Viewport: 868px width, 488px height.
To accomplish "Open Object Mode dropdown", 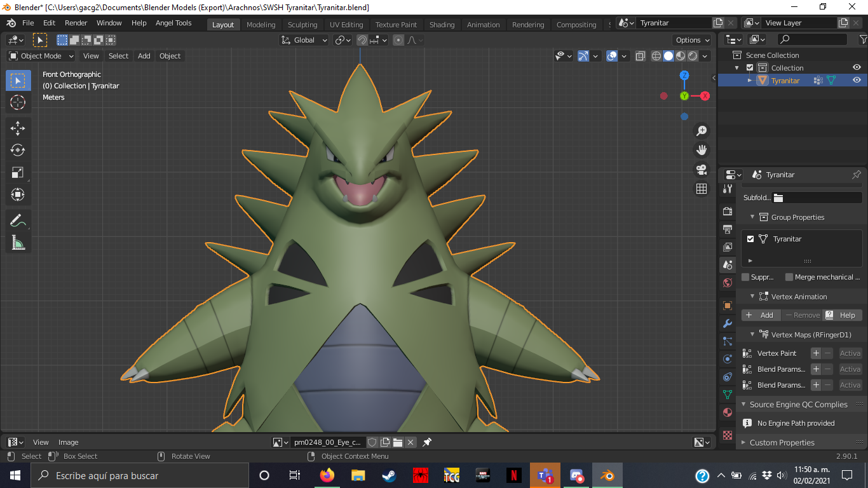I will (41, 56).
